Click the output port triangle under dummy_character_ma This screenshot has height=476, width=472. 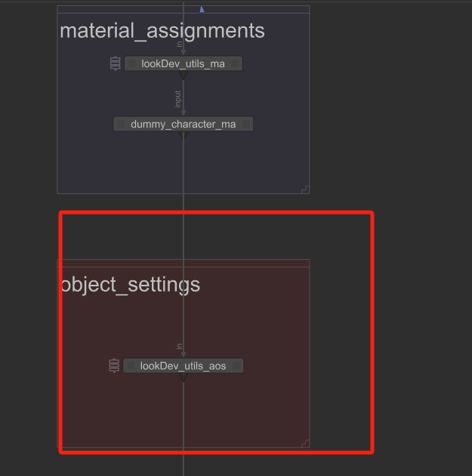184,134
